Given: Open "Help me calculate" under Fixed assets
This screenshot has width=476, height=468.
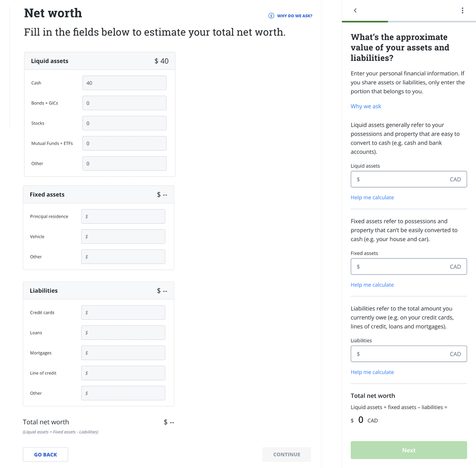Looking at the screenshot, I should pos(372,284).
